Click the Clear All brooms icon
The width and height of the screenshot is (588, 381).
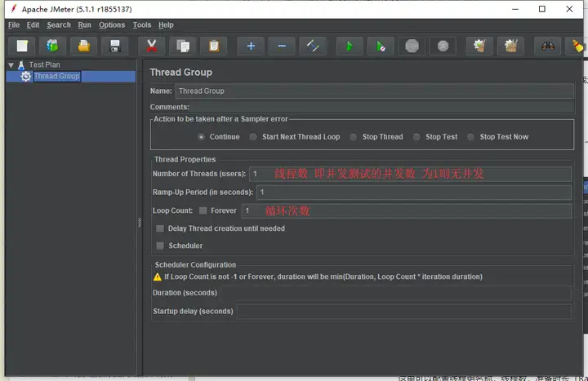(x=510, y=46)
